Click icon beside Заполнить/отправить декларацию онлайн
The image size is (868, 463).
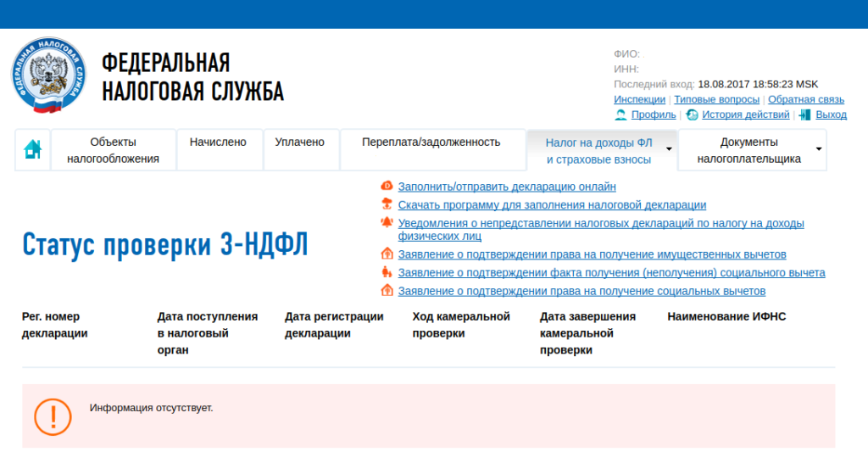(x=387, y=187)
